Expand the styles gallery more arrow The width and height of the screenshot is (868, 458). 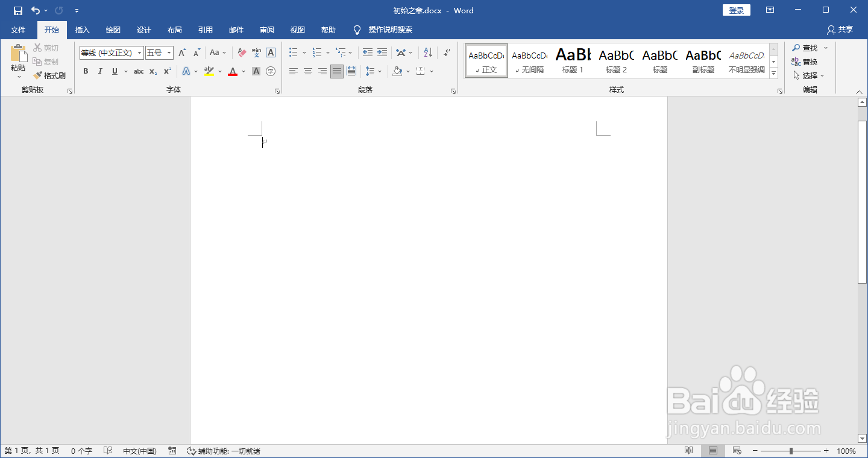774,73
